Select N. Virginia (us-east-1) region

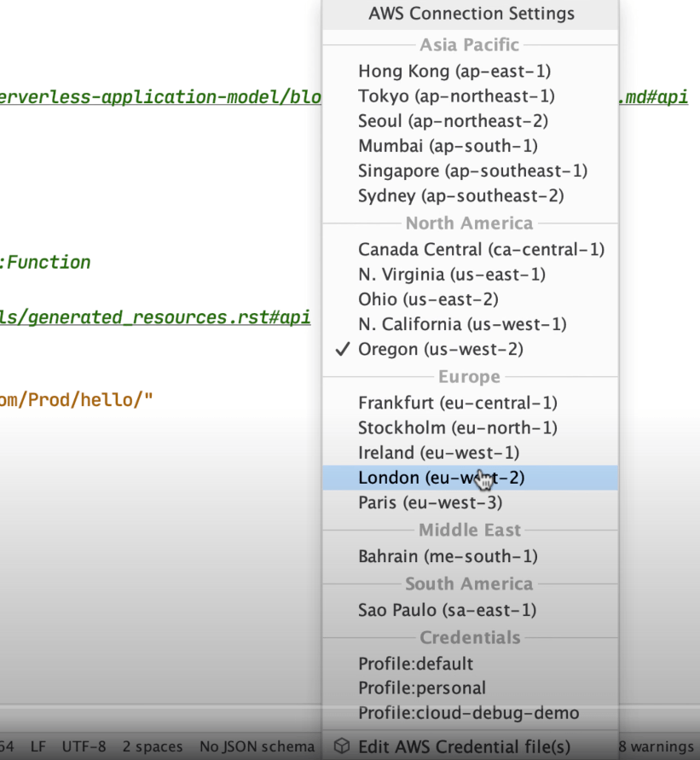pyautogui.click(x=451, y=274)
